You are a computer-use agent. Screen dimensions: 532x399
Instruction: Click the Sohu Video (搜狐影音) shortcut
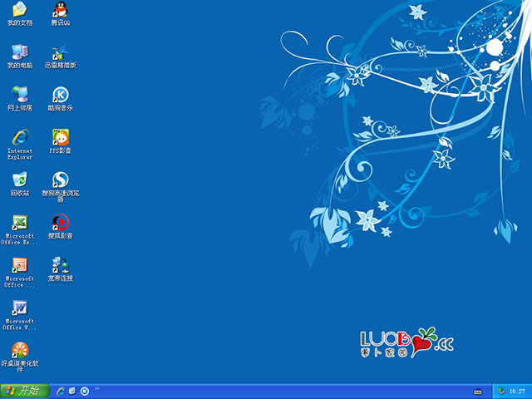60,223
